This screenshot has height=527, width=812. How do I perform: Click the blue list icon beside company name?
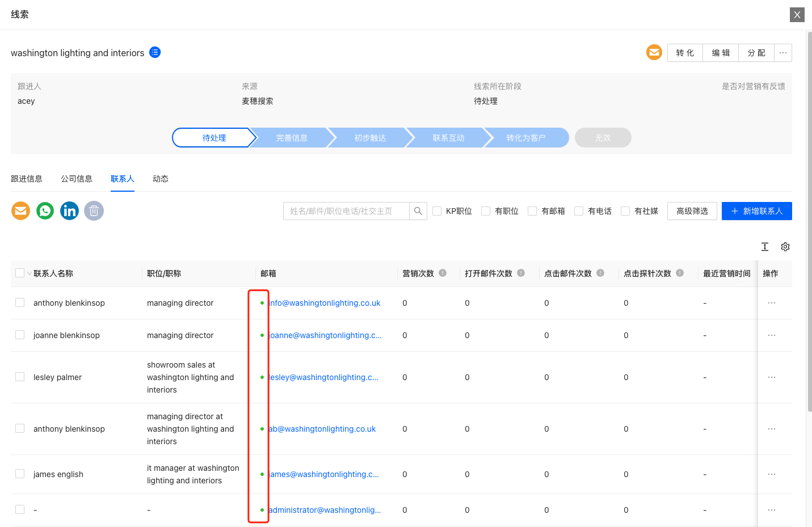click(155, 52)
